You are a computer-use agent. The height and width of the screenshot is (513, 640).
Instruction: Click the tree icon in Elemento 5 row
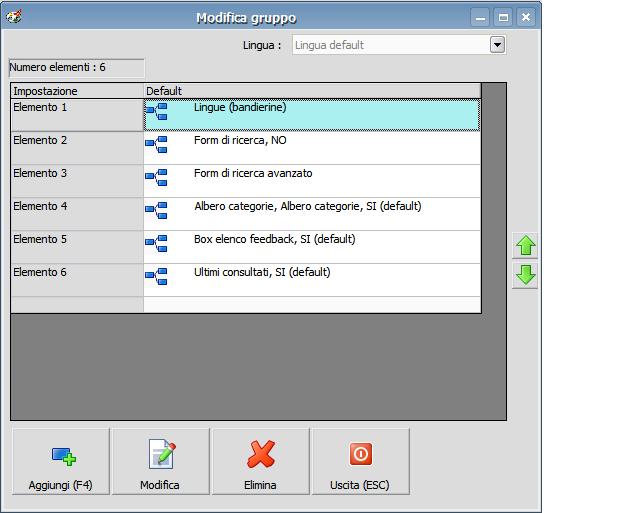pos(156,244)
